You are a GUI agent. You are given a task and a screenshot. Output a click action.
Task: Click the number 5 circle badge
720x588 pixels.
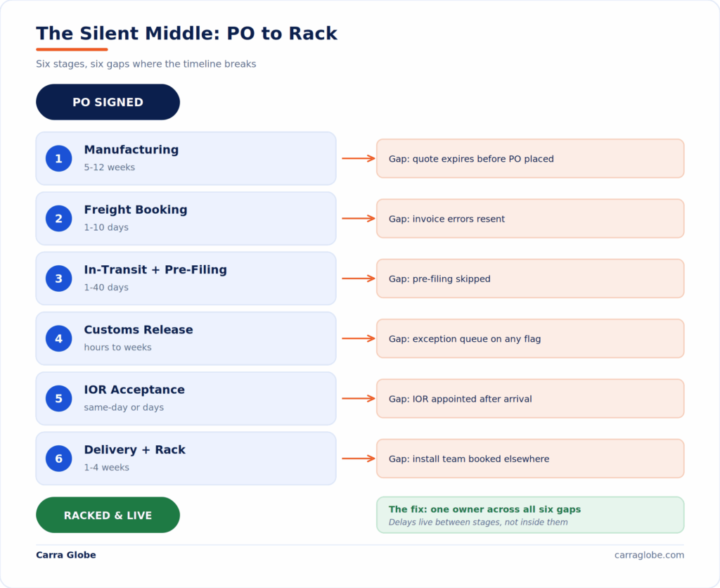pyautogui.click(x=59, y=398)
